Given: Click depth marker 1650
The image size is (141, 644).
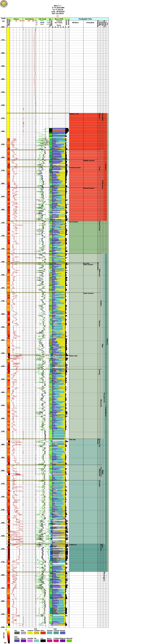Looking at the screenshot, I should [x=3, y=27].
